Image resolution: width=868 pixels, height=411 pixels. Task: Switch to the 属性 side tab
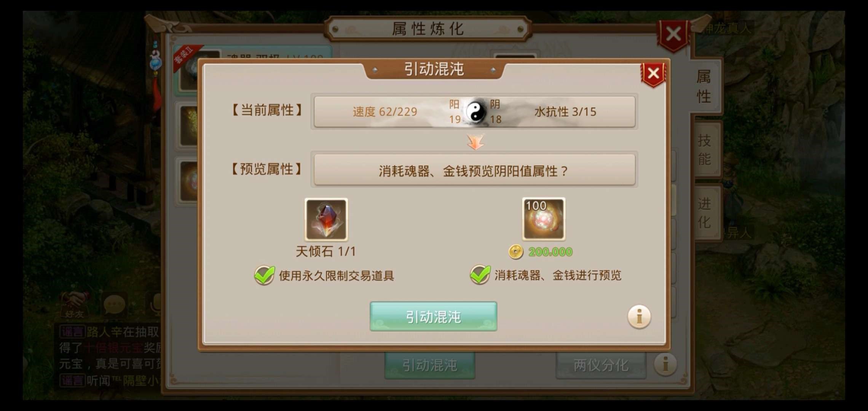click(704, 87)
